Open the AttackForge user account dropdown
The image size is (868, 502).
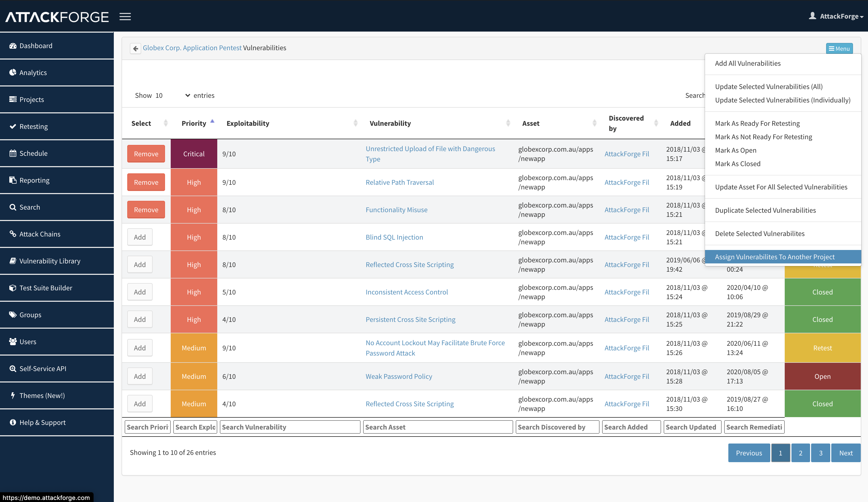pyautogui.click(x=837, y=16)
